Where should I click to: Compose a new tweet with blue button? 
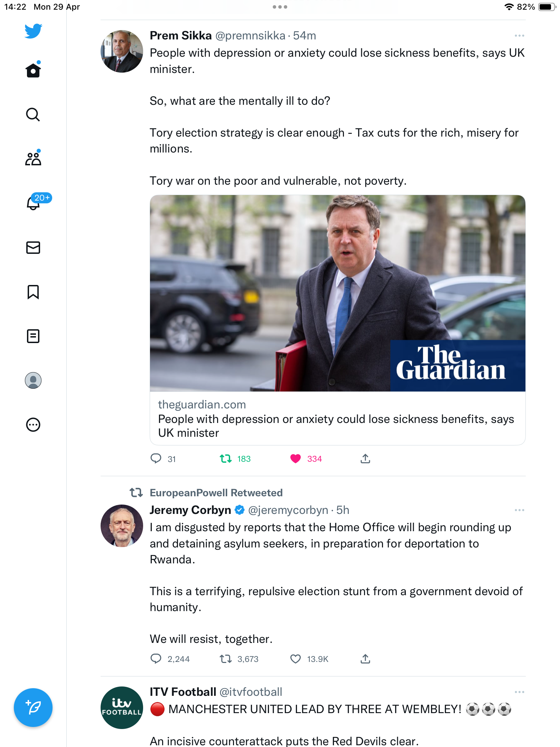pos(33,708)
